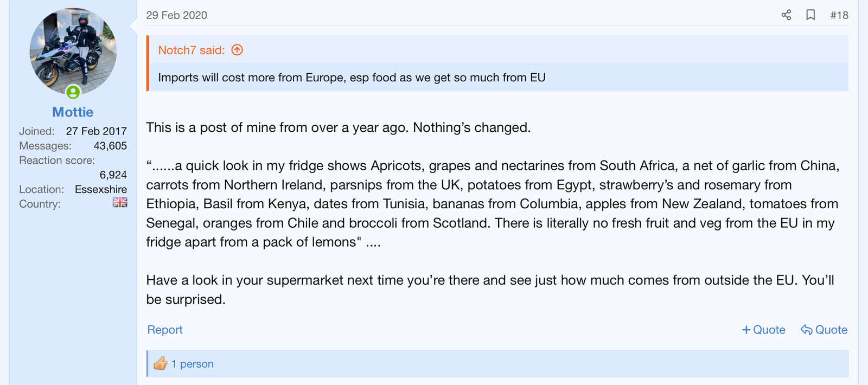This screenshot has height=385, width=868.
Task: Click the Essexshire location link
Action: [x=101, y=189]
